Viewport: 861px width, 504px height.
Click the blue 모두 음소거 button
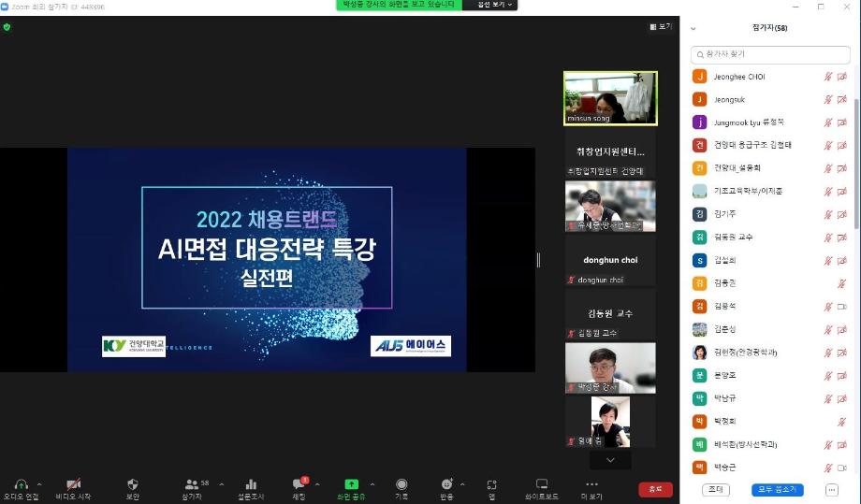tap(777, 490)
